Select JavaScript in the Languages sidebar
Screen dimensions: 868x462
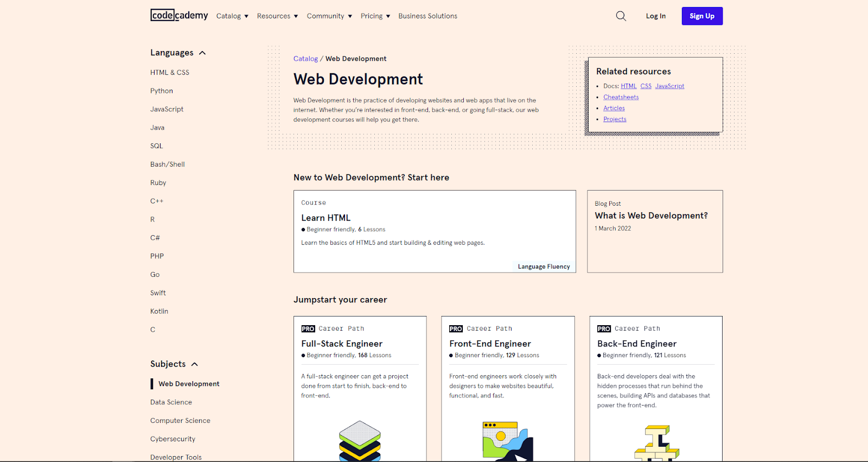(x=167, y=109)
